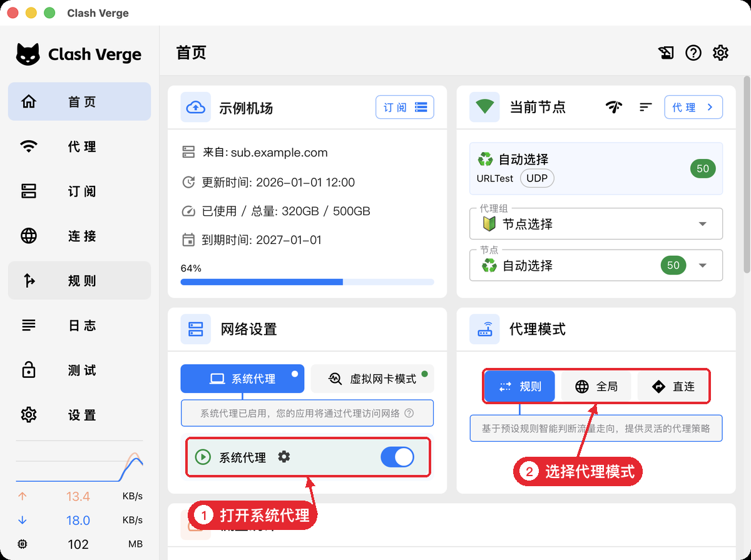Viewport: 751px width, 560px height.
Task: Click the info icon in 系统代理已启用 message
Action: click(409, 413)
